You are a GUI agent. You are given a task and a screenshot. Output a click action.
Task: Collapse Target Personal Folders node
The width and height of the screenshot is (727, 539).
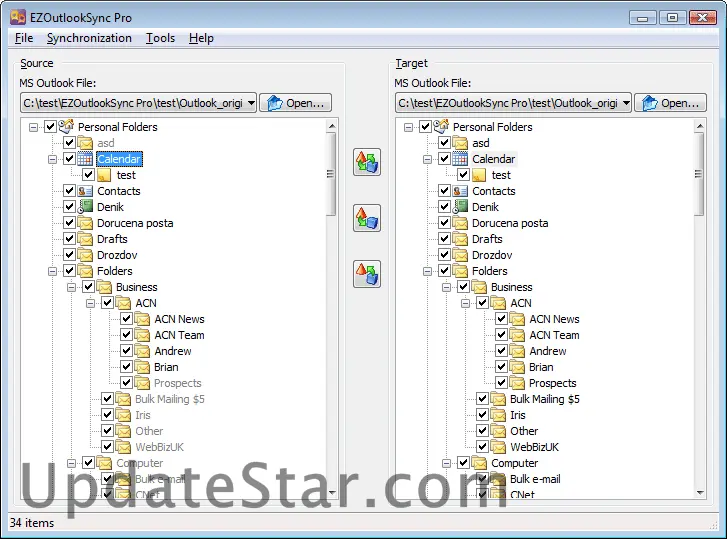click(x=408, y=127)
